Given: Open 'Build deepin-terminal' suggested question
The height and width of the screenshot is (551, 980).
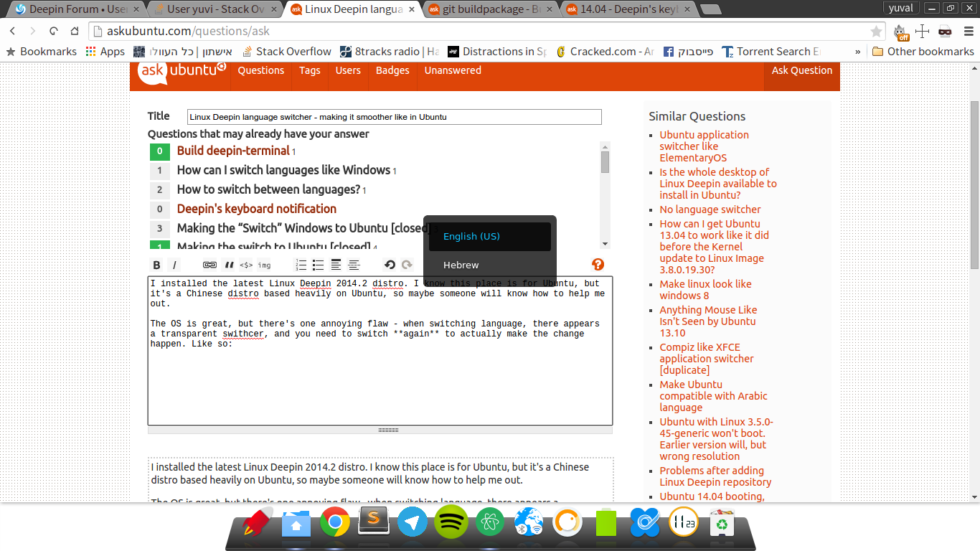Looking at the screenshot, I should click(x=233, y=151).
